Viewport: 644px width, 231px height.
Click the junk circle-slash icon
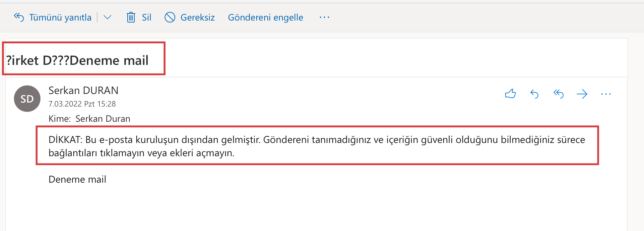(170, 17)
